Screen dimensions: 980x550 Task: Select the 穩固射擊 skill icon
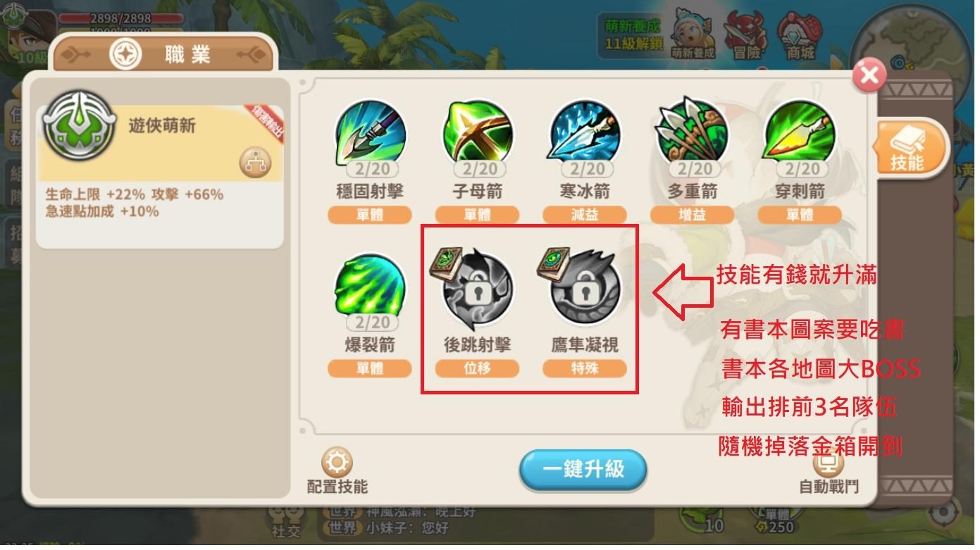tap(370, 135)
